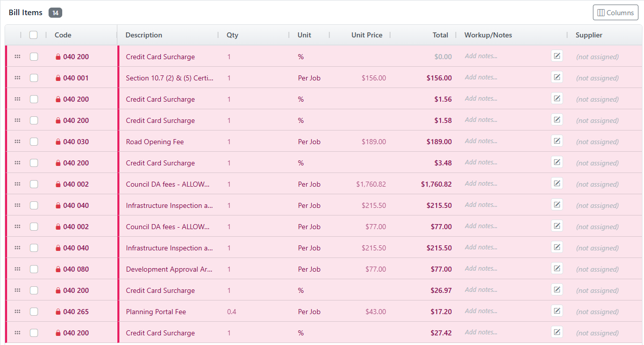Click the not assigned supplier for Road Opening Fee
The width and height of the screenshot is (644, 345).
coord(597,142)
